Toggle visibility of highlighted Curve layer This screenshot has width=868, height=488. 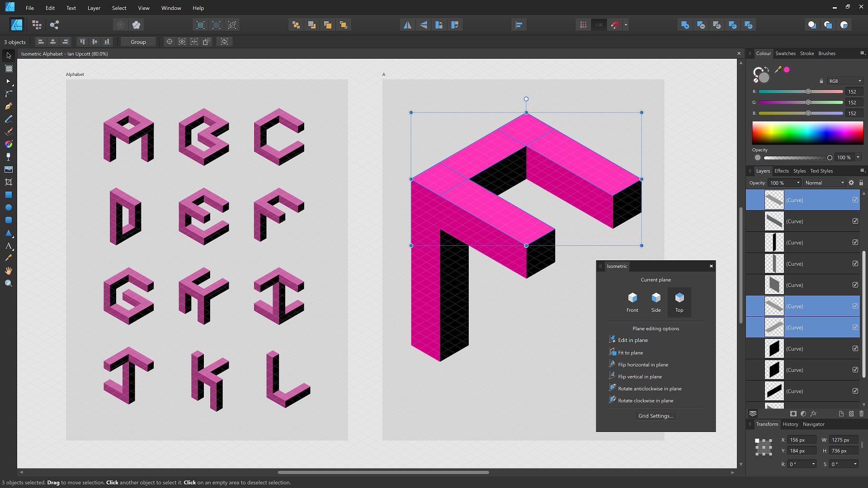pos(855,200)
